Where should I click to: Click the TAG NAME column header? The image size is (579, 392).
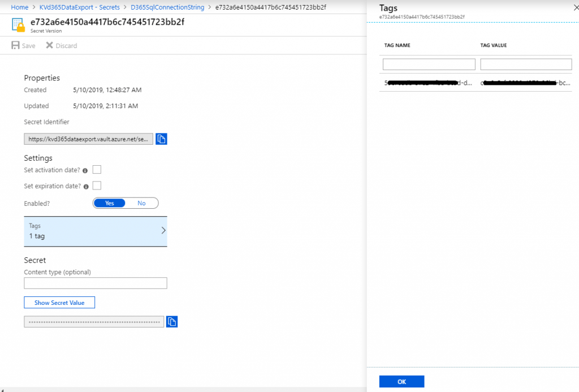point(397,45)
